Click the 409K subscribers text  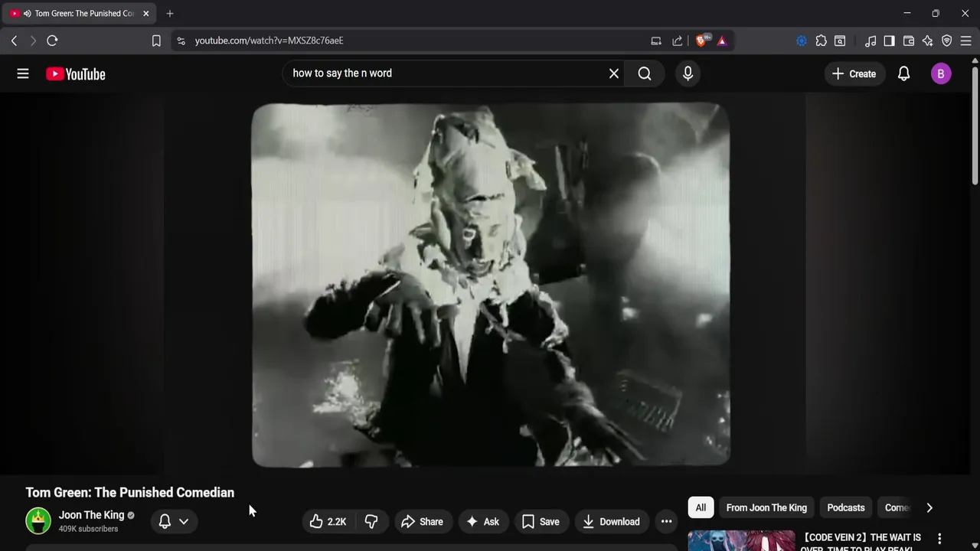click(88, 529)
